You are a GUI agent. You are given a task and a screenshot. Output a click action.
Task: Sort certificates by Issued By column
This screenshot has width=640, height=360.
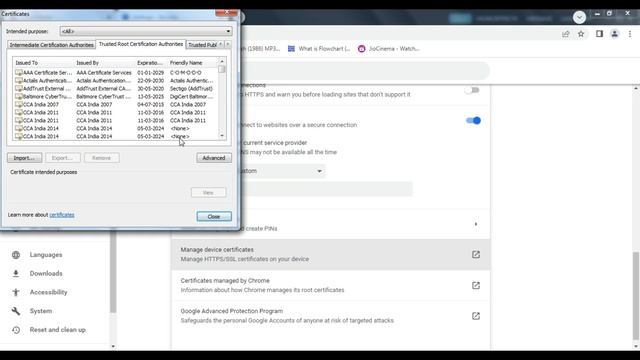point(104,63)
